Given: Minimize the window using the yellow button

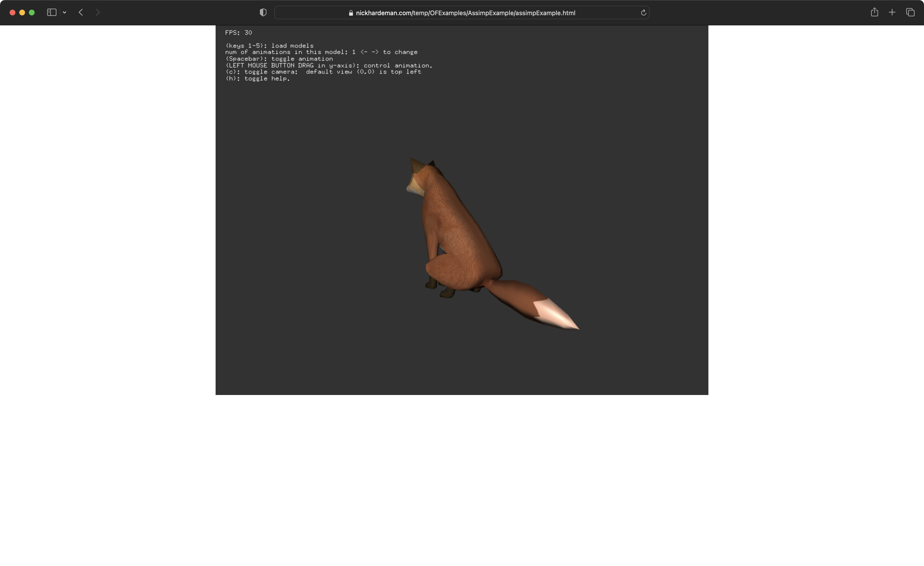Looking at the screenshot, I should [22, 12].
